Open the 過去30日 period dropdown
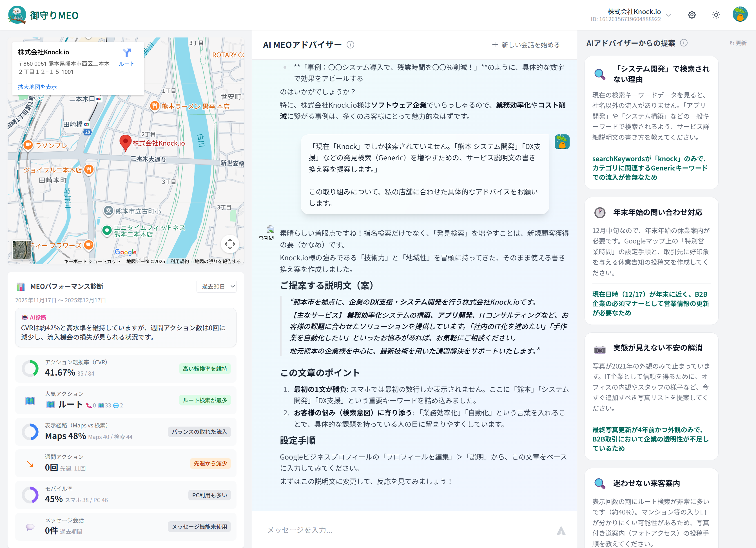 pyautogui.click(x=216, y=286)
